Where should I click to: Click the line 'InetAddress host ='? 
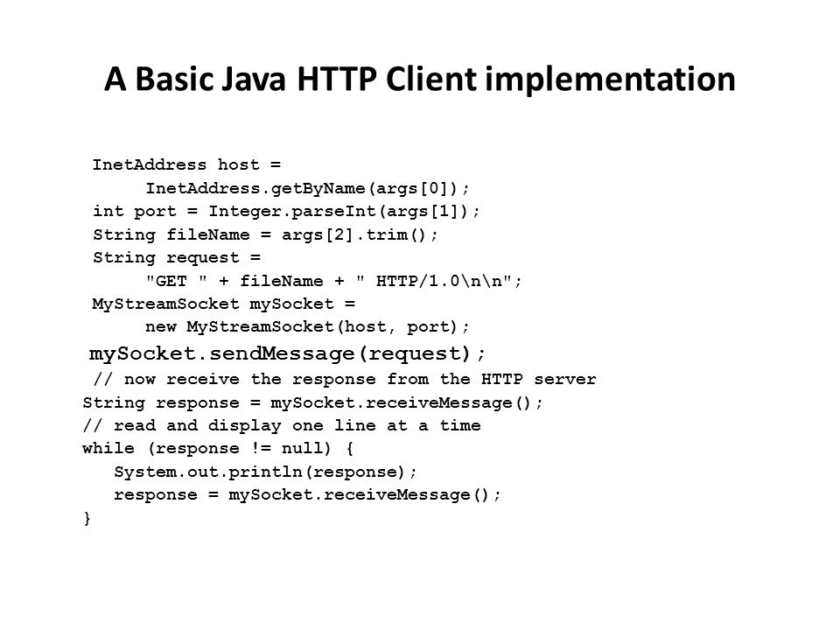[186, 164]
